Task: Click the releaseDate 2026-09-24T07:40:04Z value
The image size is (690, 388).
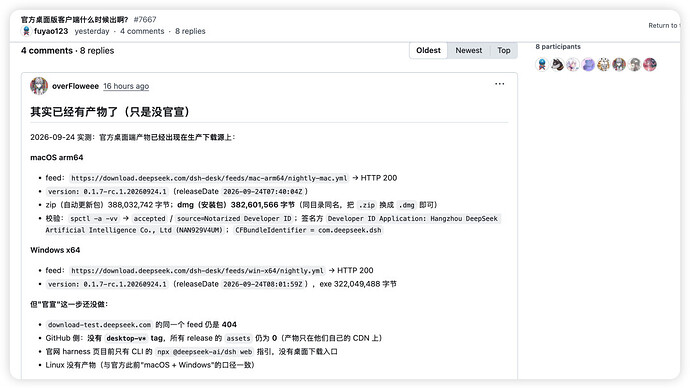Action: (263, 191)
